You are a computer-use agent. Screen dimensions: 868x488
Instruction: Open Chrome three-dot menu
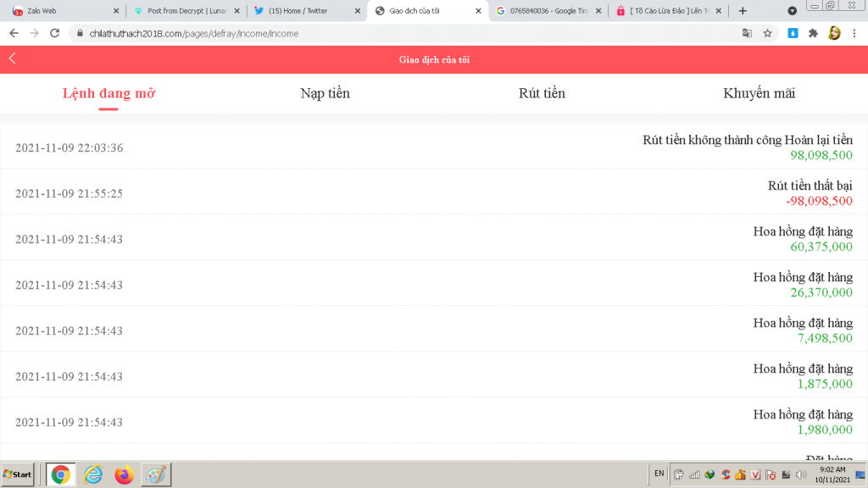(854, 33)
